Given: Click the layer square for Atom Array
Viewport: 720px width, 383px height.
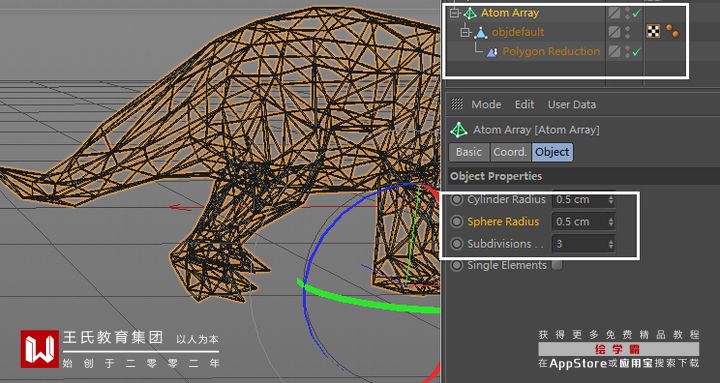Looking at the screenshot, I should coord(614,13).
